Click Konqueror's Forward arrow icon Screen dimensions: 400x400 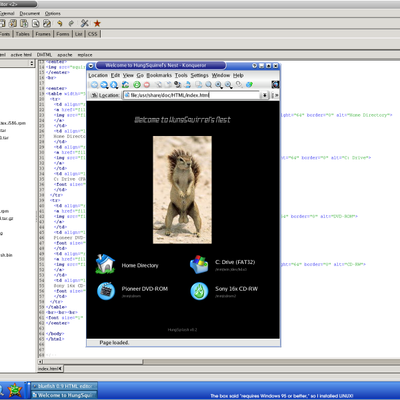coord(104,85)
